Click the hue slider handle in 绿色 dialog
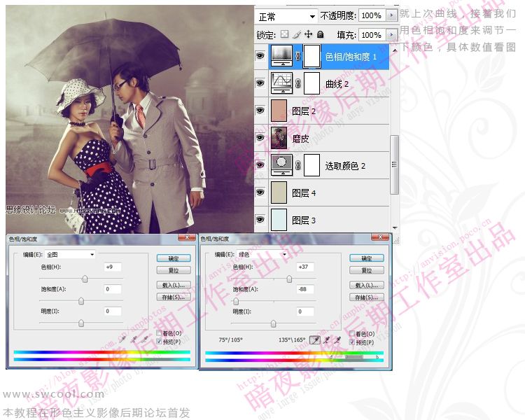 tap(289, 279)
